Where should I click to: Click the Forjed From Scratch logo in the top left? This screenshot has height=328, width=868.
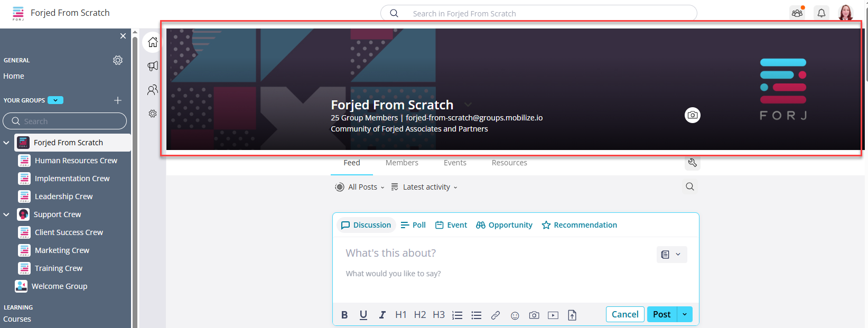(18, 13)
